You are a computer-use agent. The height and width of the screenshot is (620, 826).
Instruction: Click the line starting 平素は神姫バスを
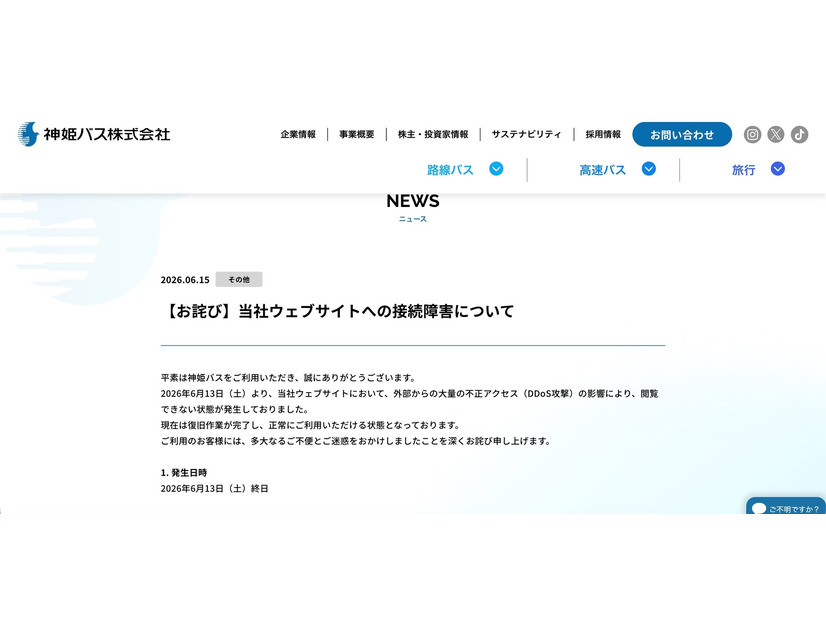tap(289, 378)
